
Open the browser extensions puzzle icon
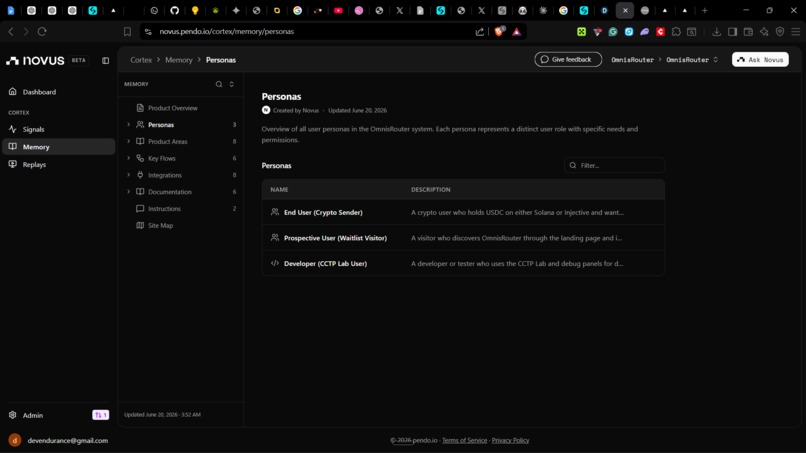676,31
